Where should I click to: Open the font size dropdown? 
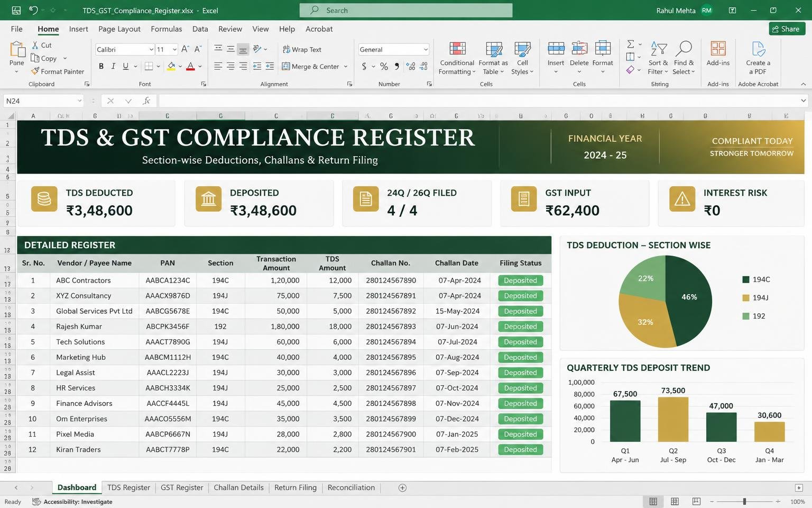coord(174,49)
